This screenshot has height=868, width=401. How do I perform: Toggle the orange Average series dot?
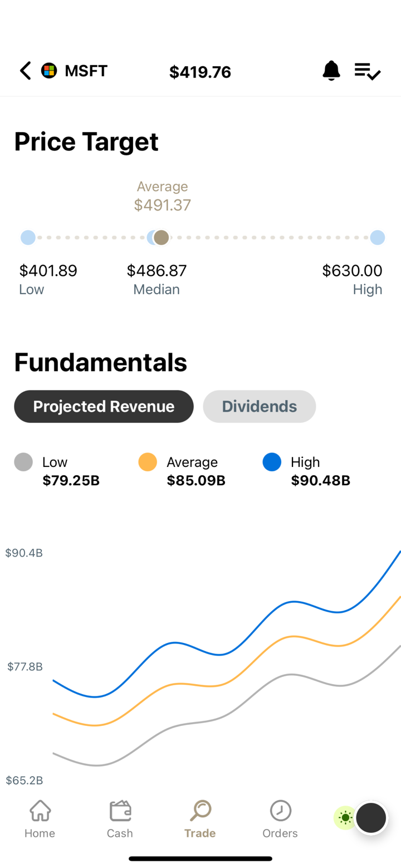coord(148,462)
